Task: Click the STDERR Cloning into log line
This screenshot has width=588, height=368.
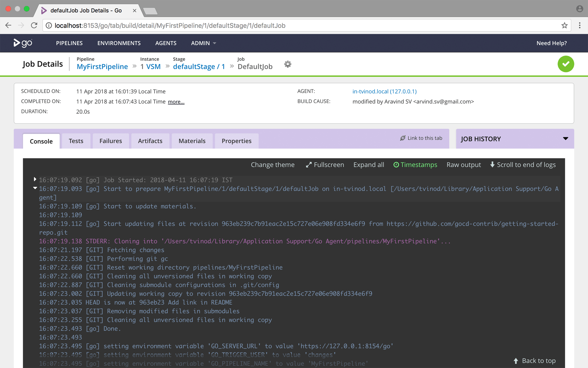Action: pos(245,241)
